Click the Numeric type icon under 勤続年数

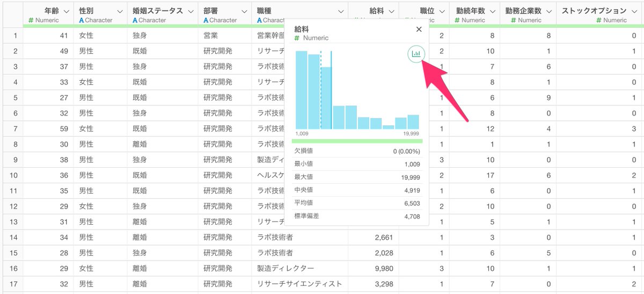(457, 20)
